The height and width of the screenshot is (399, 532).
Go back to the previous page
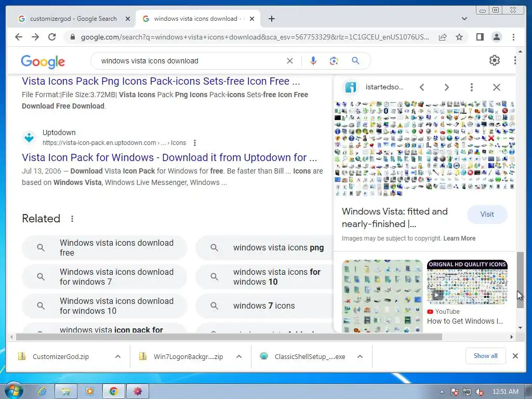19,37
